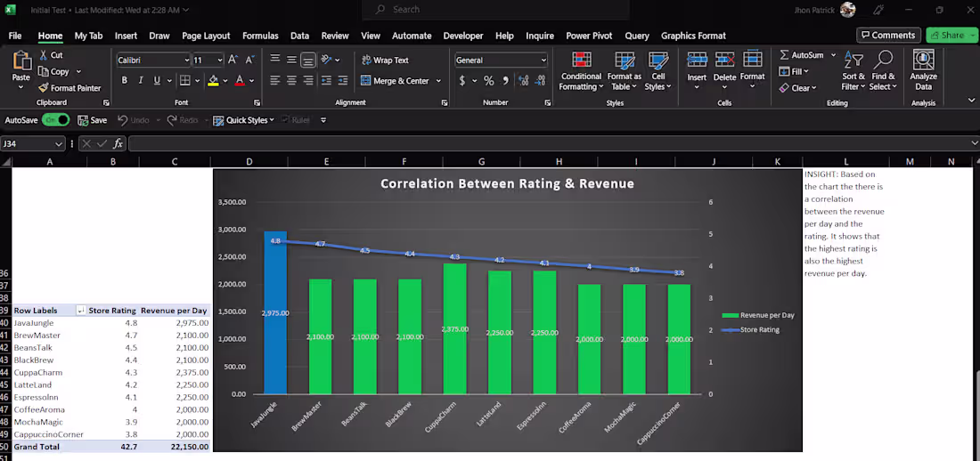Click Align Right icon
This screenshot has width=980, height=461.
307,81
